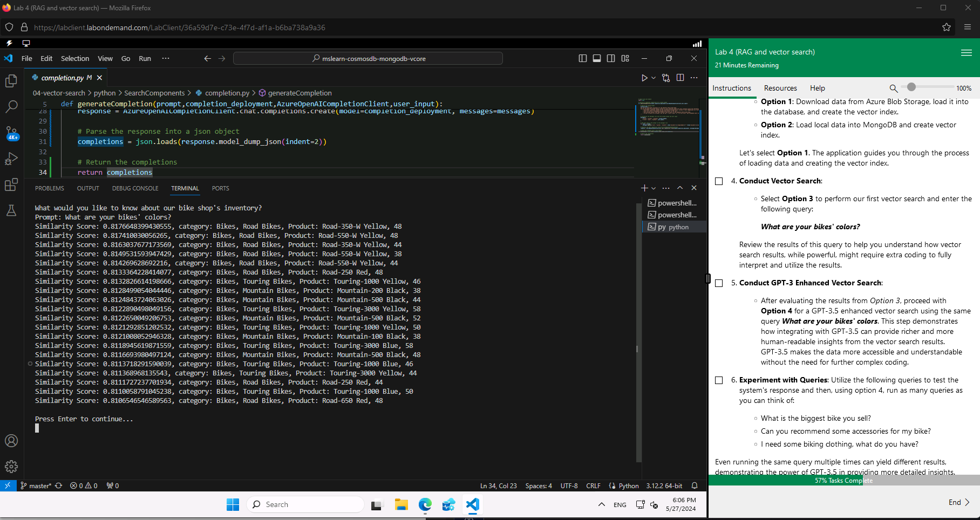This screenshot has height=520, width=980.
Task: Adjust the instructions zoom slider
Action: pos(911,87)
